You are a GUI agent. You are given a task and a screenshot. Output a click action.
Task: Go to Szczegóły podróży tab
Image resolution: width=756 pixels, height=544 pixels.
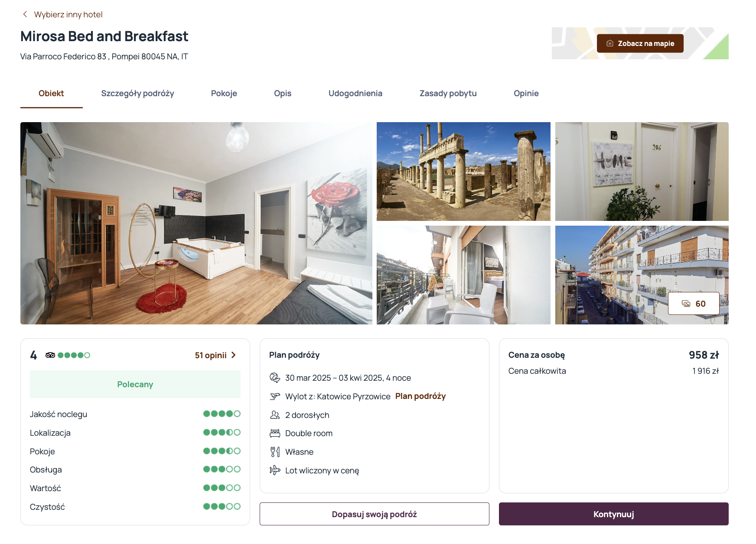(138, 94)
